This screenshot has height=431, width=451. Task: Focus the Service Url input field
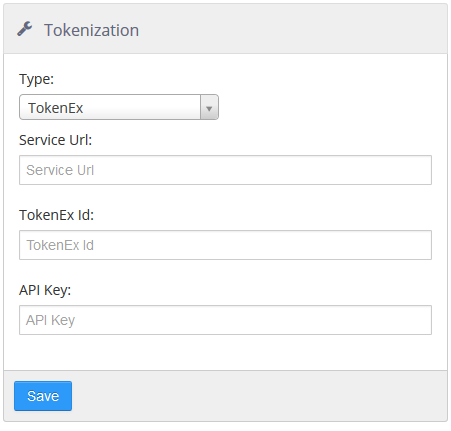tap(225, 170)
